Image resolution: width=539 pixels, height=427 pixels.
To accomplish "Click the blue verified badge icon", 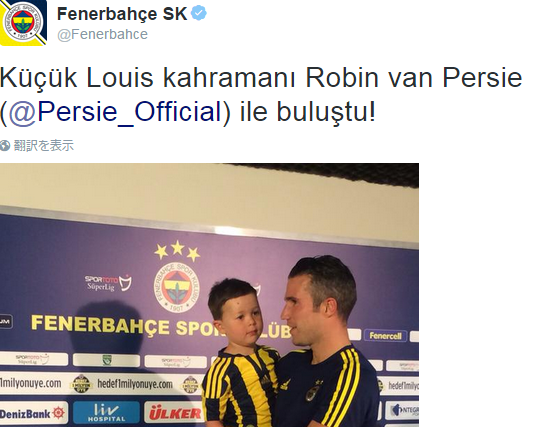I will pyautogui.click(x=199, y=13).
